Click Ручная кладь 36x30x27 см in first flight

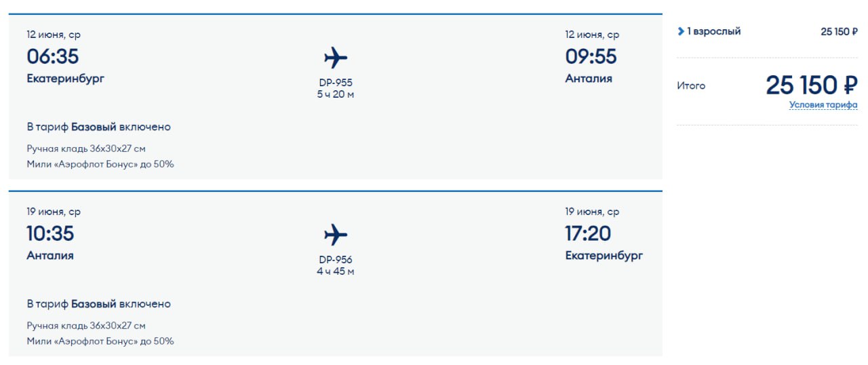[86, 149]
